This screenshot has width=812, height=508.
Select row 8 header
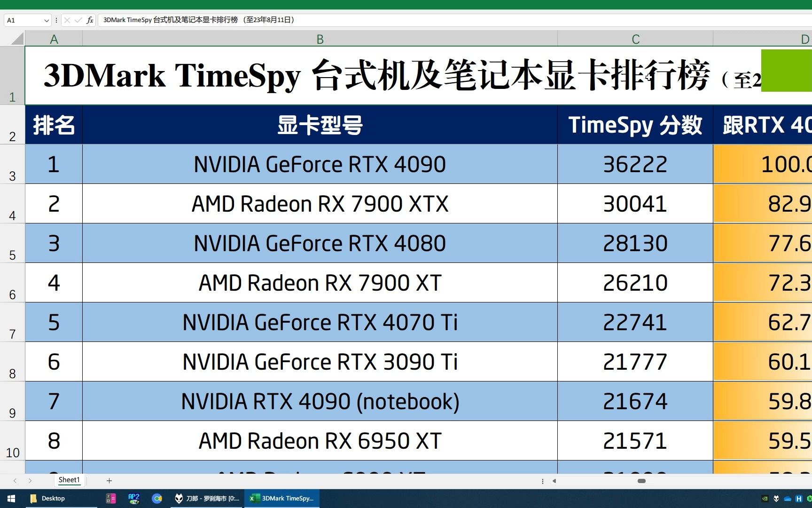pos(12,362)
